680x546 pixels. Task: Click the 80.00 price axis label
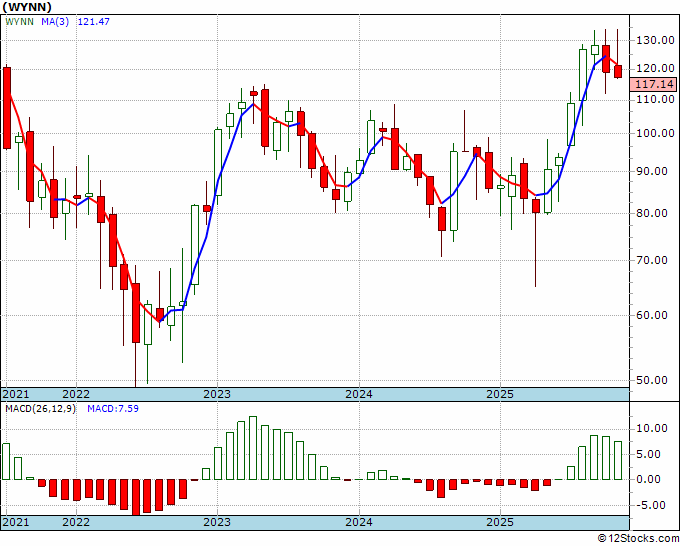tap(652, 213)
